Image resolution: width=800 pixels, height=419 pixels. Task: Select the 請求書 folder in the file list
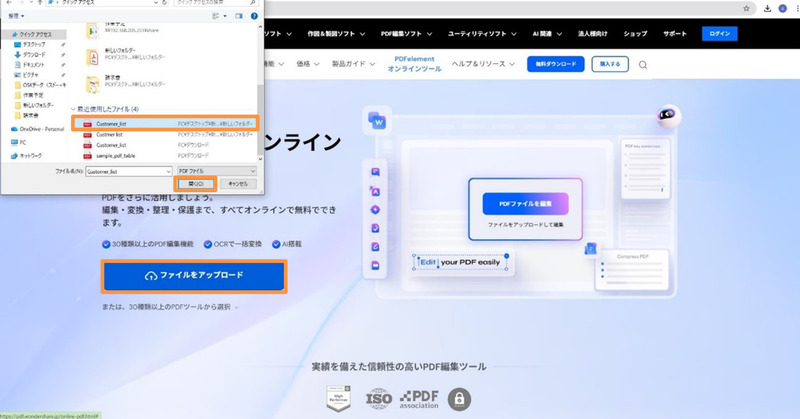point(128,82)
